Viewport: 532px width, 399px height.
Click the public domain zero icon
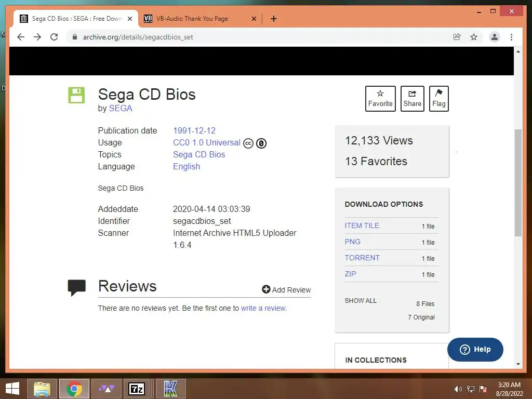click(261, 143)
